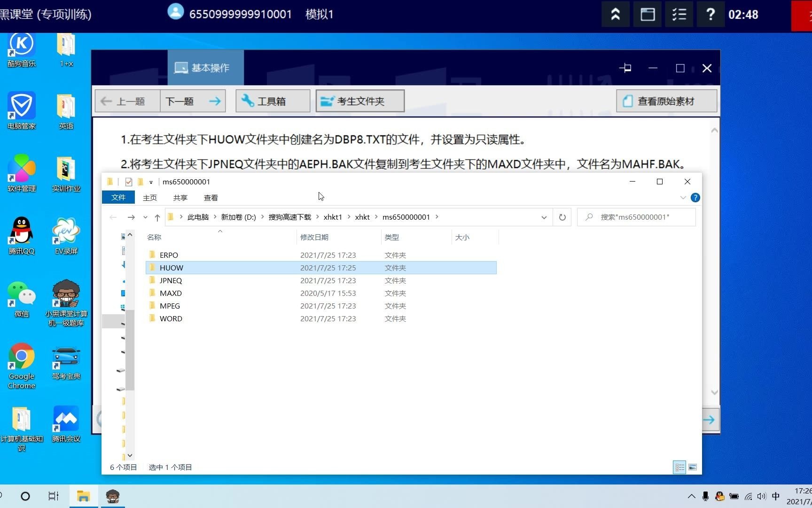Open the question list icon in top bar

pos(679,15)
